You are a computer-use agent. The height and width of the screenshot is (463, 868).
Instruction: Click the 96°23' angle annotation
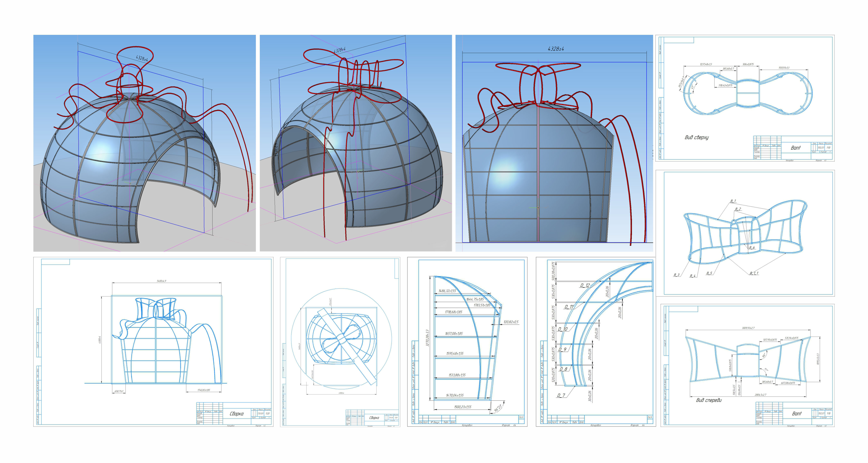tap(498, 408)
